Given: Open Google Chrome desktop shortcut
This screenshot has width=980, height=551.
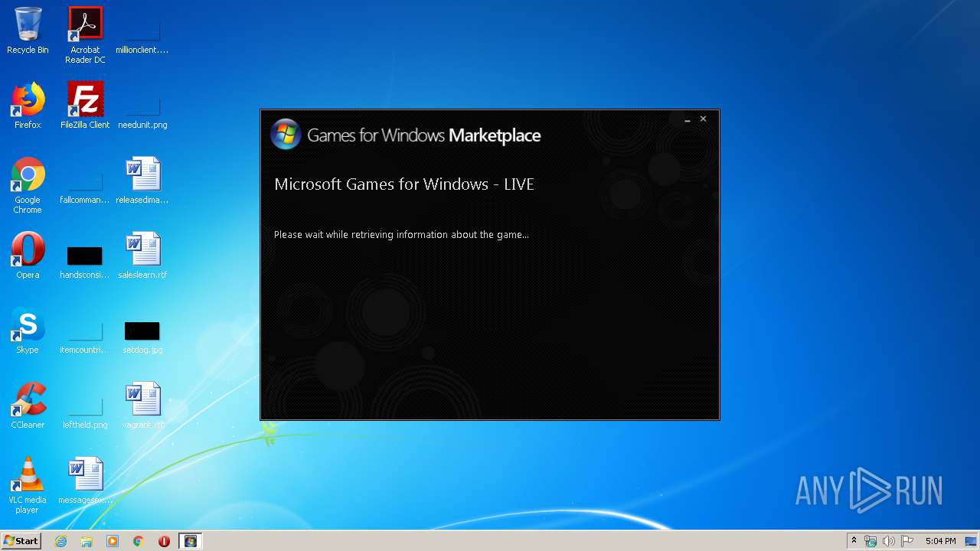Looking at the screenshot, I should click(28, 185).
